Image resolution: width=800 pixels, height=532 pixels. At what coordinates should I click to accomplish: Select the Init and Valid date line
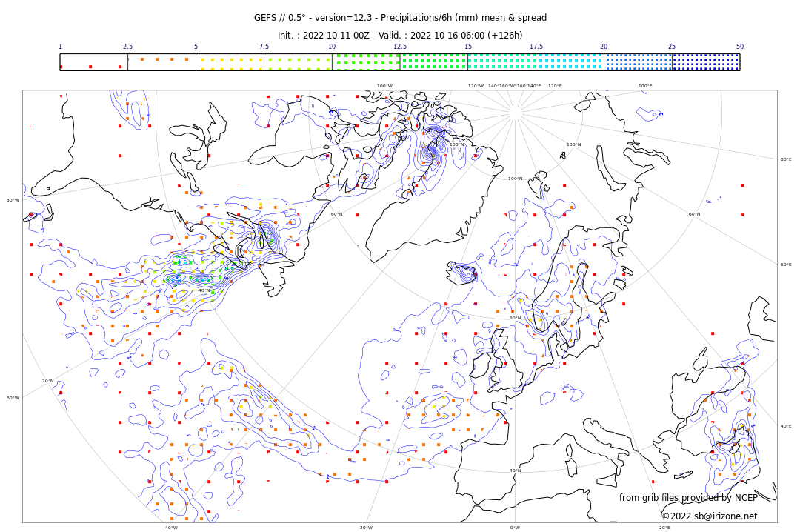(400, 36)
